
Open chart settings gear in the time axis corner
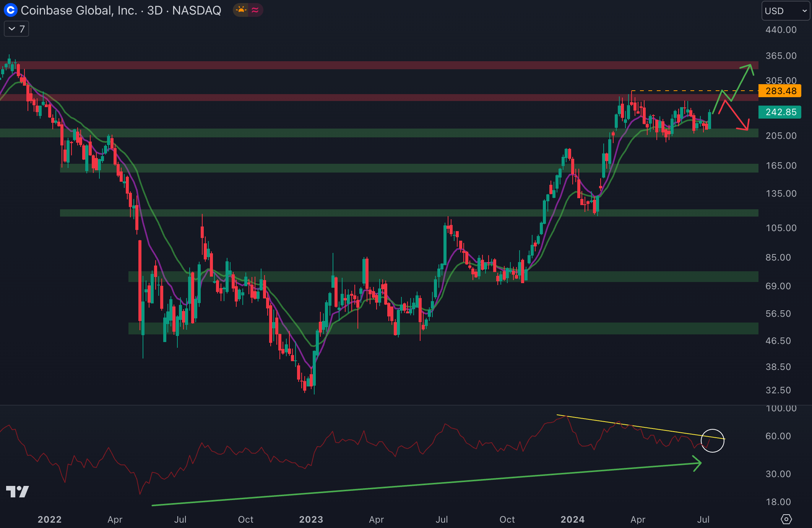[x=786, y=519]
